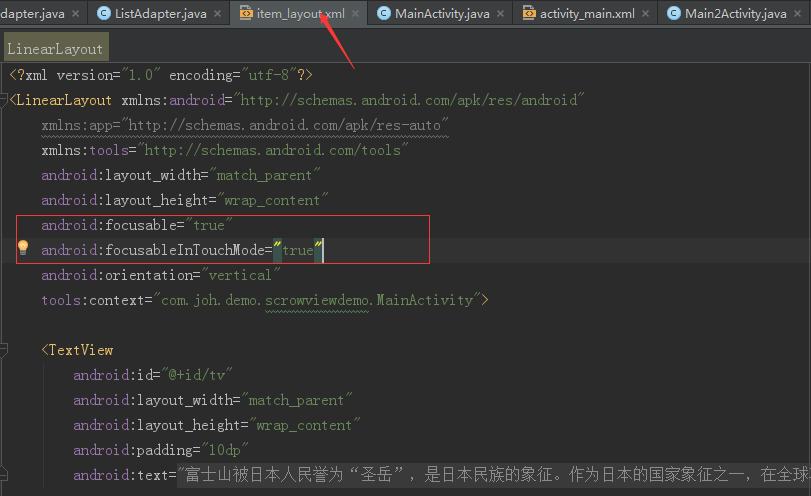Click the <LinearLayout opening tag name
This screenshot has width=811, height=496.
click(64, 100)
